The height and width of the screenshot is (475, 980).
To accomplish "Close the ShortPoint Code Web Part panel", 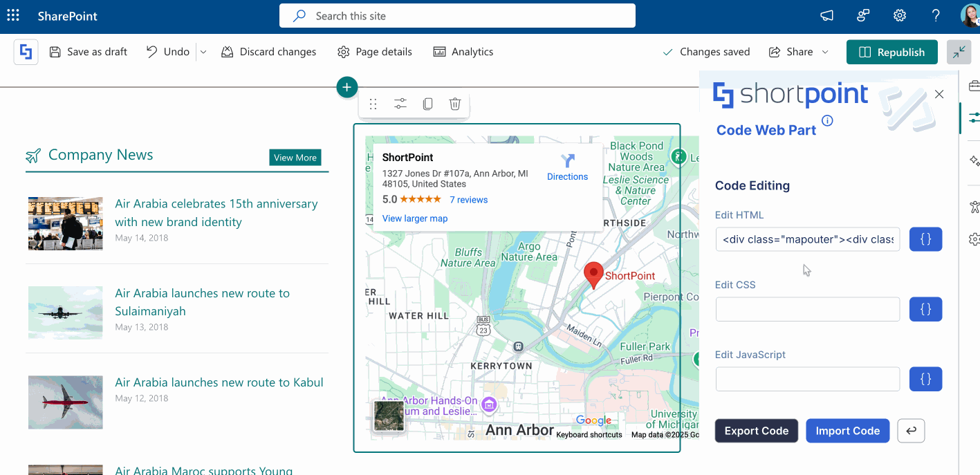I will tap(939, 95).
